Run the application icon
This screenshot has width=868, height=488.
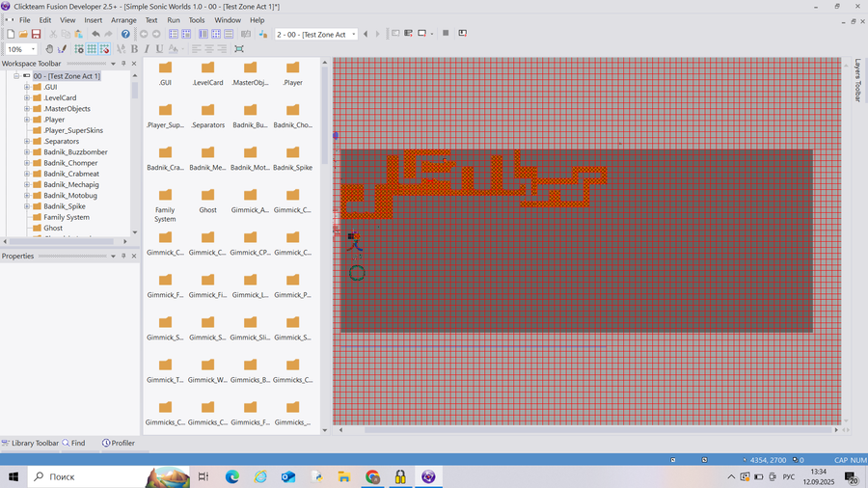pyautogui.click(x=409, y=33)
